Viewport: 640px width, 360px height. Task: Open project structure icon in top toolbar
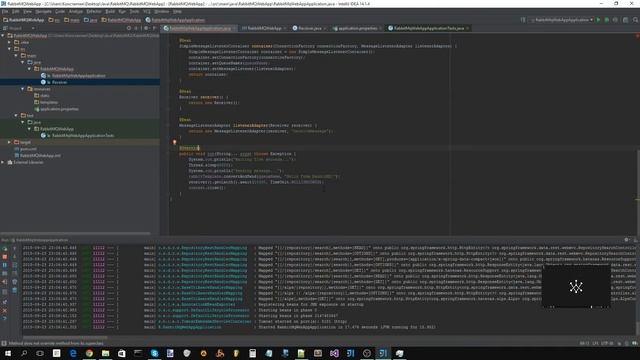[x=625, y=20]
